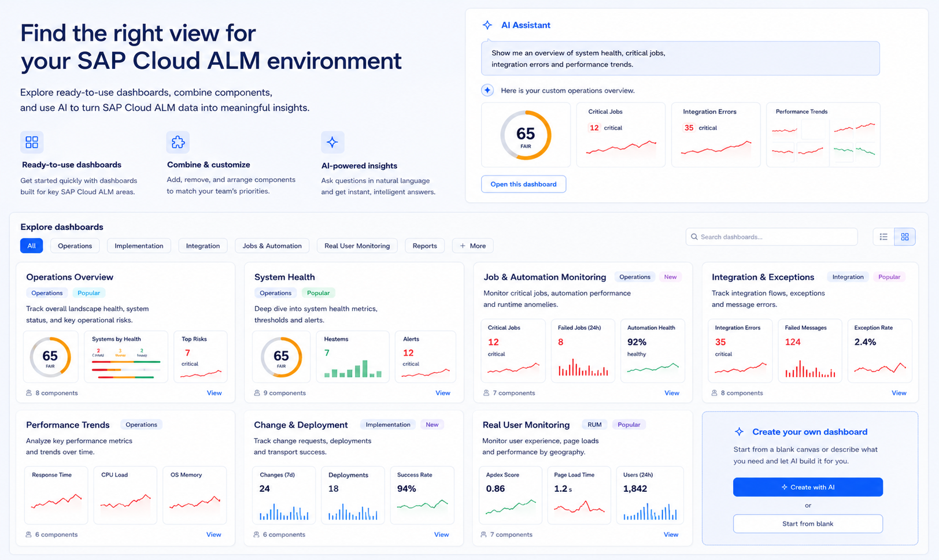Filter dashboards by Real User Monitoring
Viewport: 939px width, 560px height.
pyautogui.click(x=357, y=246)
